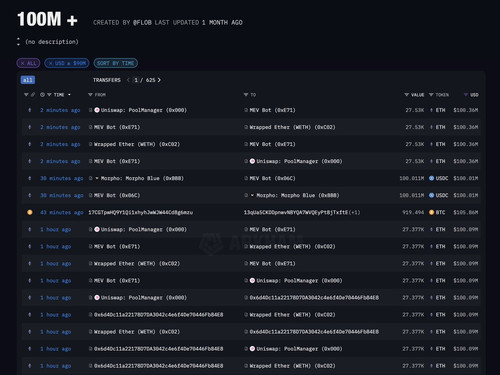Click the BTC token icon beside 919.494
500x375 pixels.
tap(431, 212)
